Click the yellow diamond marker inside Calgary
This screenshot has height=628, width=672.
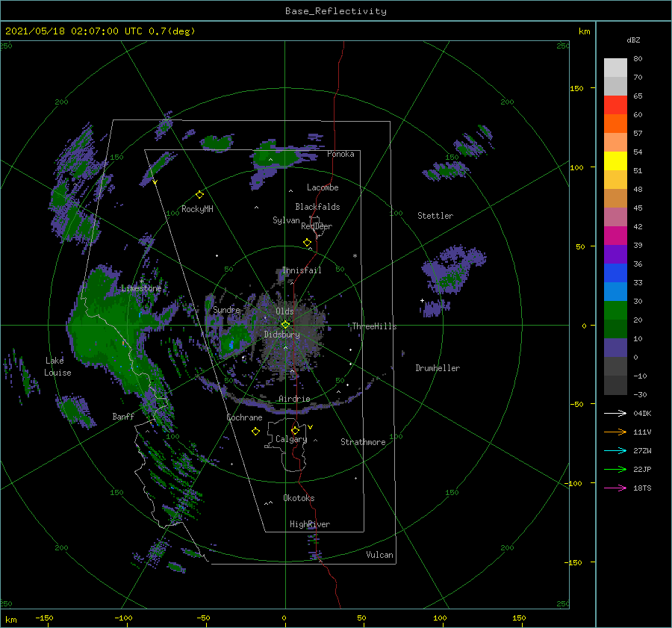point(295,430)
